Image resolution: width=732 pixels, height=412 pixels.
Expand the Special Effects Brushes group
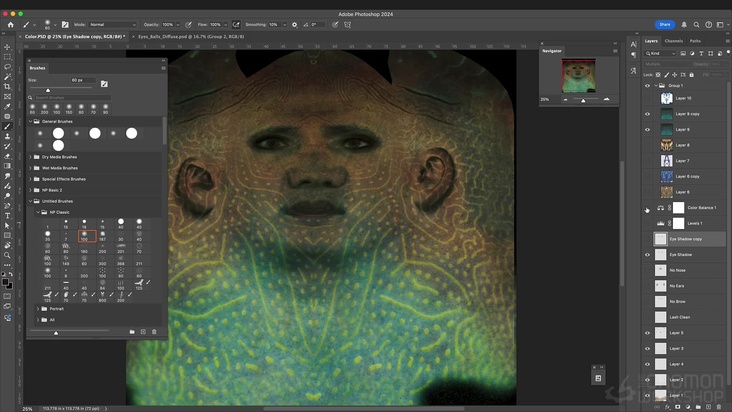(31, 179)
